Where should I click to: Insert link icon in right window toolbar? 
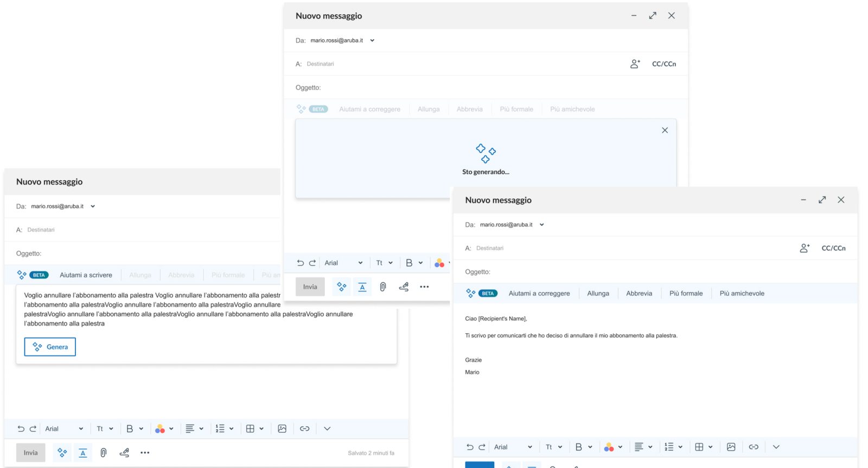[754, 447]
